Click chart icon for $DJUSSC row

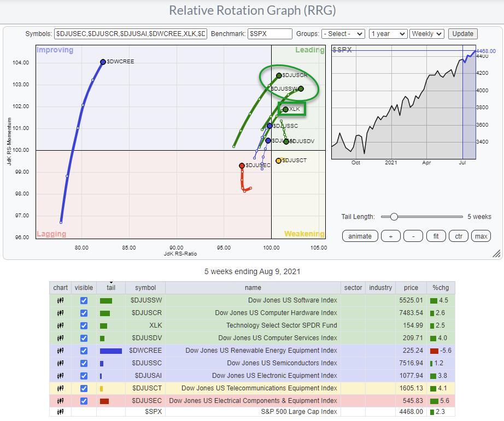[x=60, y=363]
